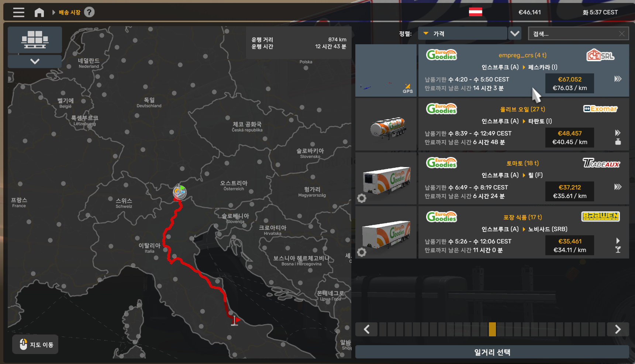Click Euro Goodies logo on 올리브 오일 job
The height and width of the screenshot is (364, 635).
[442, 109]
